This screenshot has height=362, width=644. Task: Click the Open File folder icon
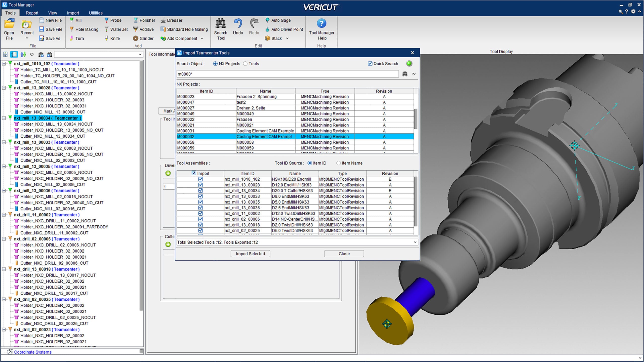(x=9, y=24)
